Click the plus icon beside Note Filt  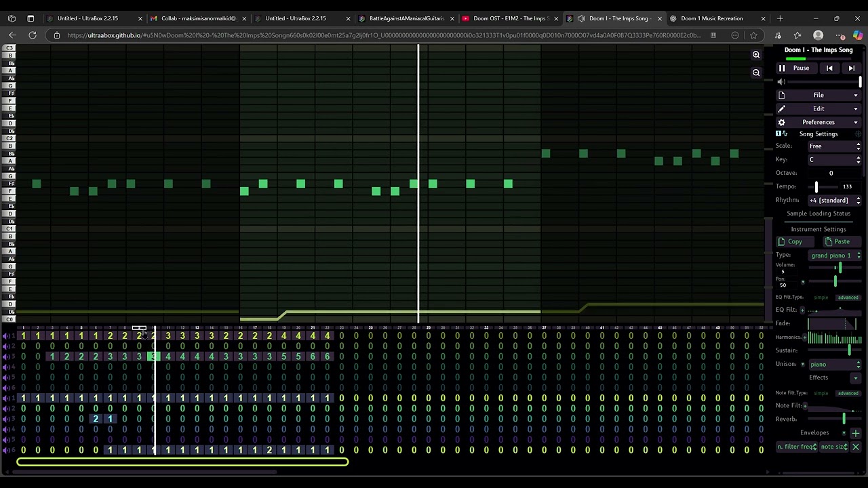click(805, 405)
